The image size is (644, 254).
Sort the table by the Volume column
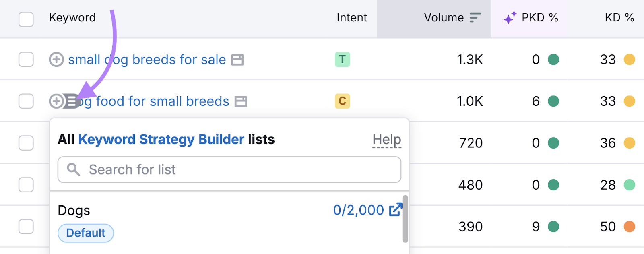click(x=444, y=18)
